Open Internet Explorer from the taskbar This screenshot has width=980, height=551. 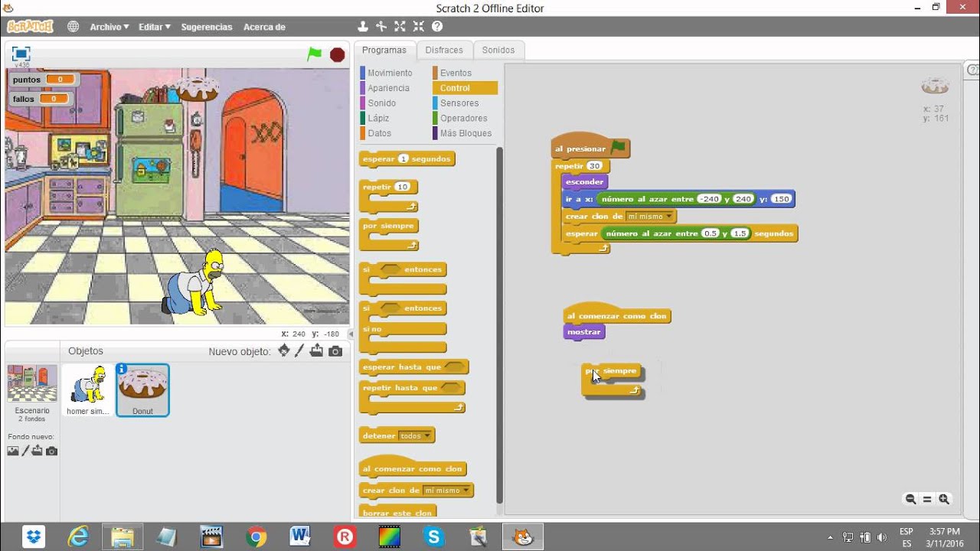78,537
